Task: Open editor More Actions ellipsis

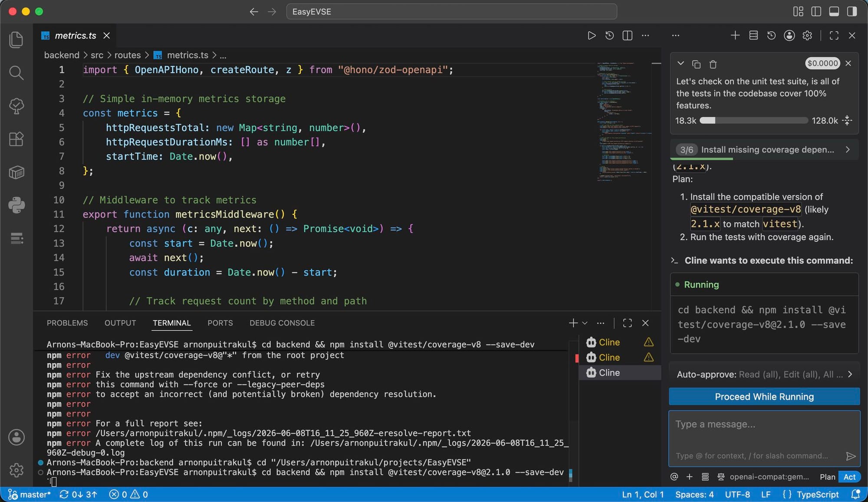Action: pyautogui.click(x=645, y=36)
